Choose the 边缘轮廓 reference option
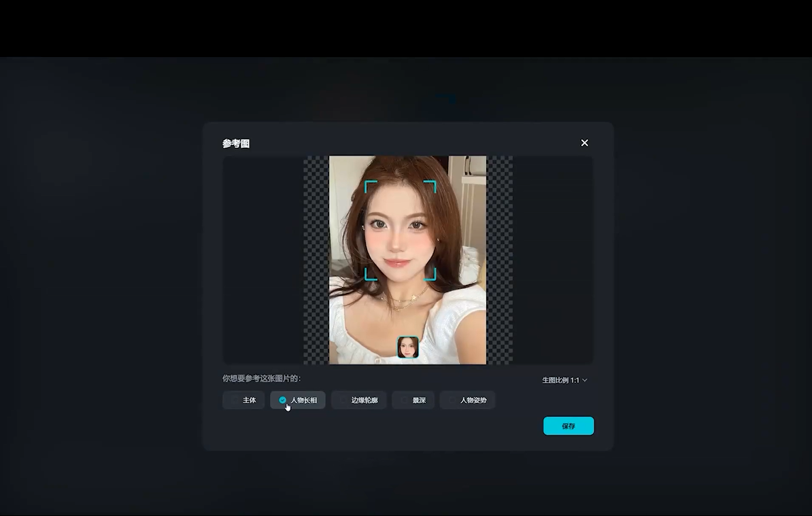 [359, 400]
